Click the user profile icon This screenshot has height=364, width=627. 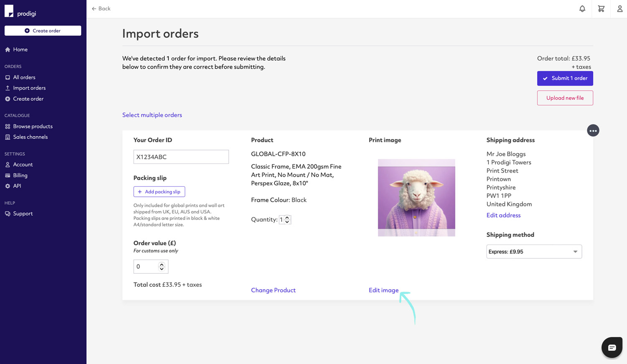click(619, 9)
